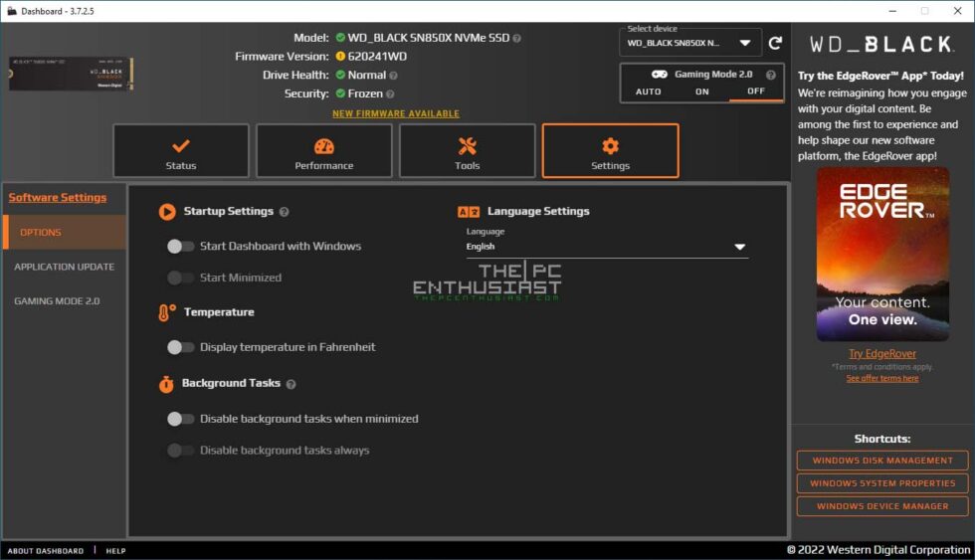The width and height of the screenshot is (975, 560).
Task: Open the Select device dropdown
Action: pyautogui.click(x=690, y=43)
